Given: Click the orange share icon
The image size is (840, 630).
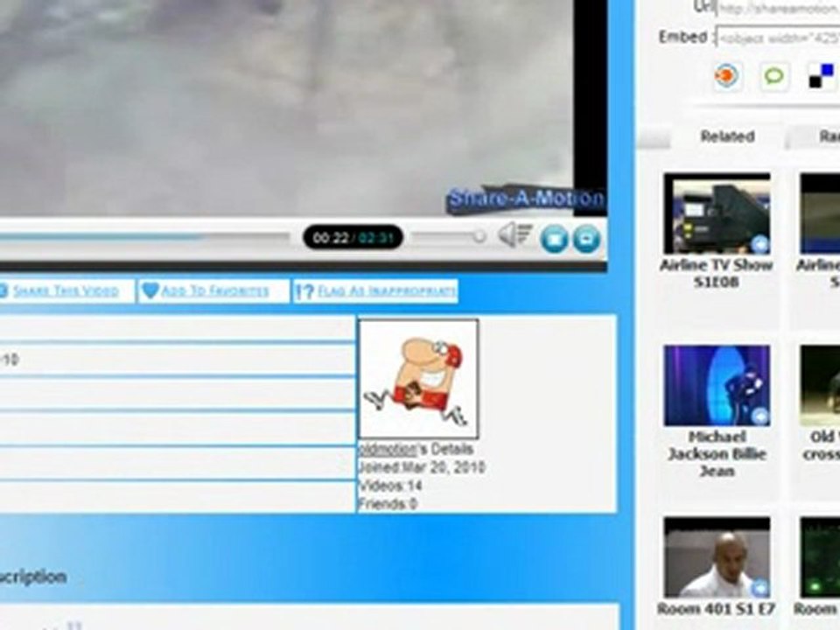Looking at the screenshot, I should click(726, 75).
